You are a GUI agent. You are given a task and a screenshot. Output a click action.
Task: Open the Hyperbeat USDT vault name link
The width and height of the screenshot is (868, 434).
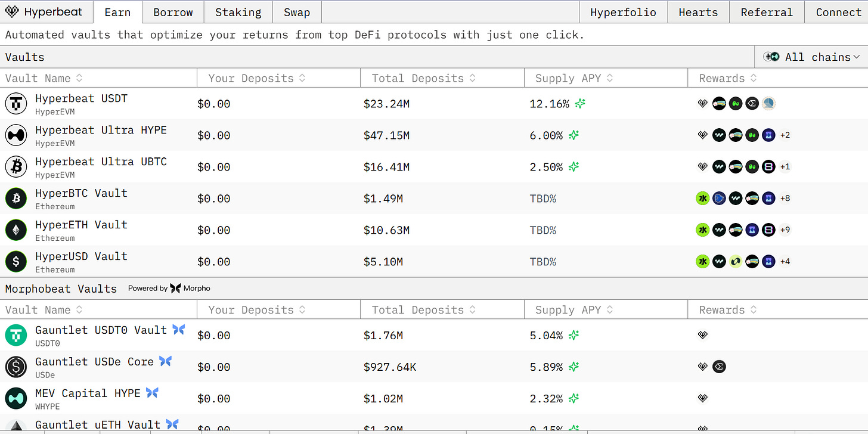[81, 98]
